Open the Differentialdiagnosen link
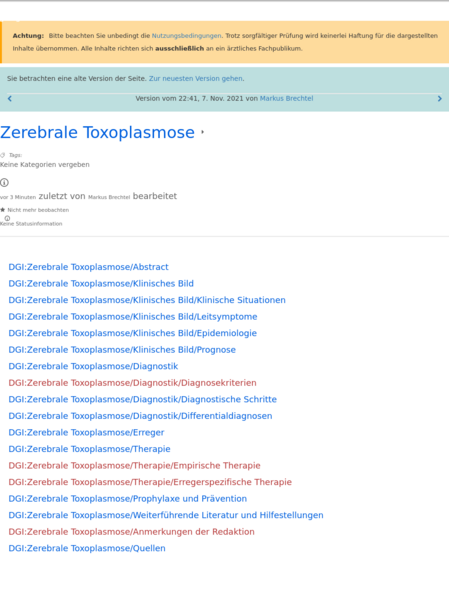This screenshot has width=449, height=599. pos(140,416)
